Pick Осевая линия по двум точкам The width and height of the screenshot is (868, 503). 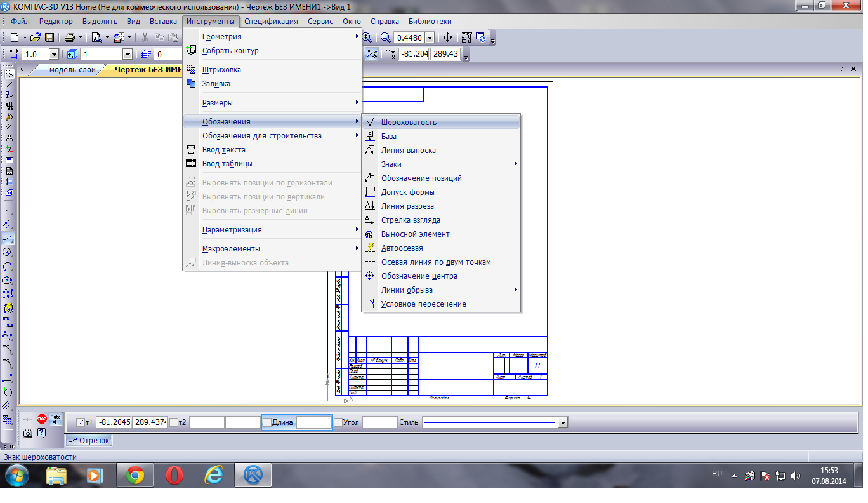coord(441,262)
